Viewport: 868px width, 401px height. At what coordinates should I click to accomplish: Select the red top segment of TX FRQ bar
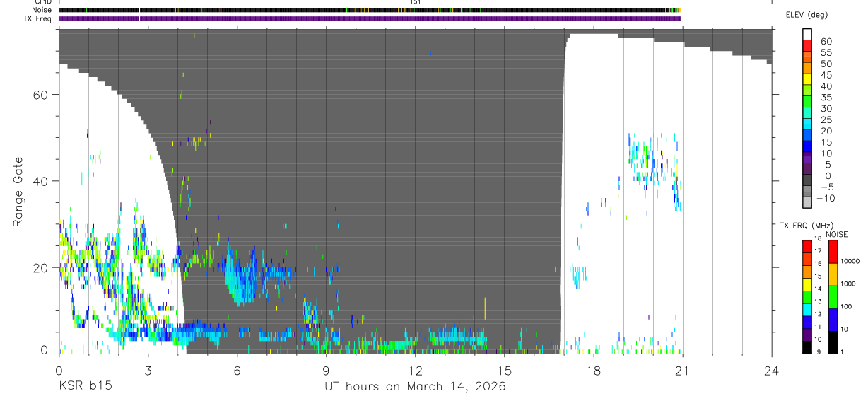click(x=807, y=246)
